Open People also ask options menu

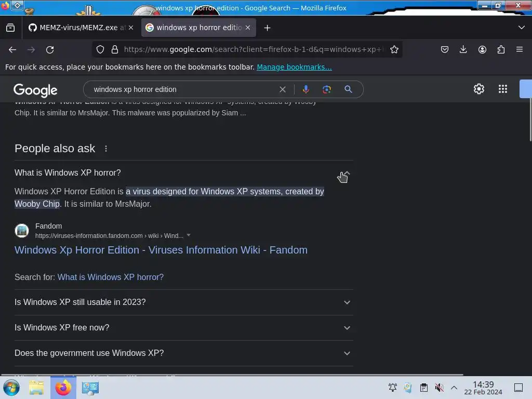coord(106,149)
